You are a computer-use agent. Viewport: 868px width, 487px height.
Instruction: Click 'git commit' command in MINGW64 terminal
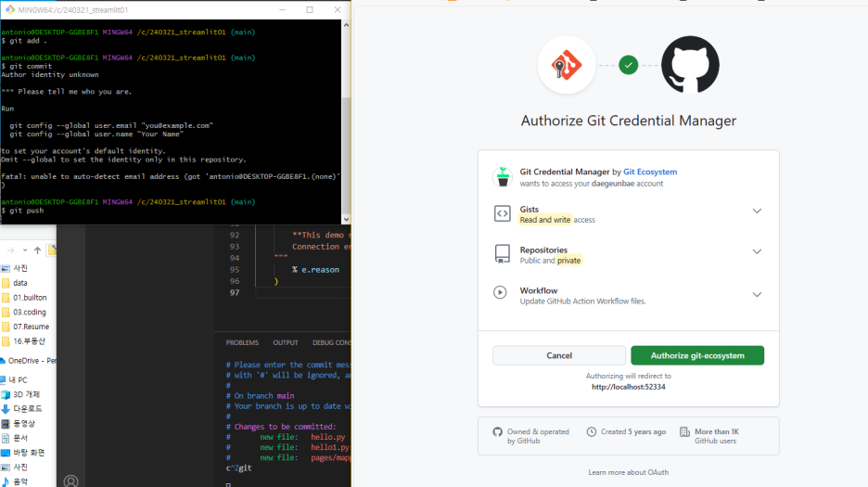pos(31,67)
